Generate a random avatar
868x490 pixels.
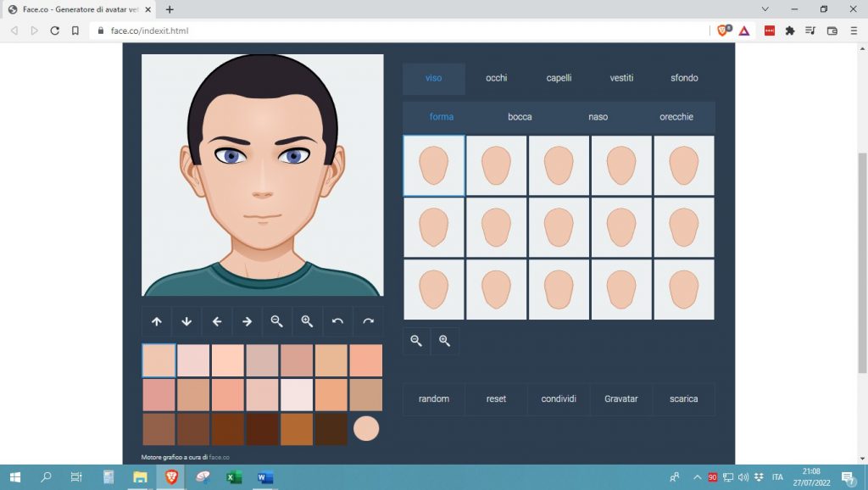[433, 398]
